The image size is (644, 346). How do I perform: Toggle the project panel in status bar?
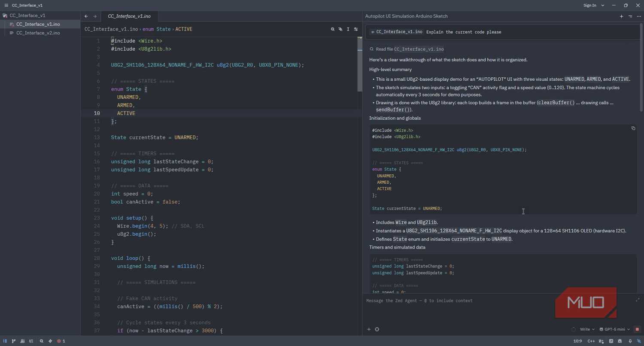(x=5, y=341)
